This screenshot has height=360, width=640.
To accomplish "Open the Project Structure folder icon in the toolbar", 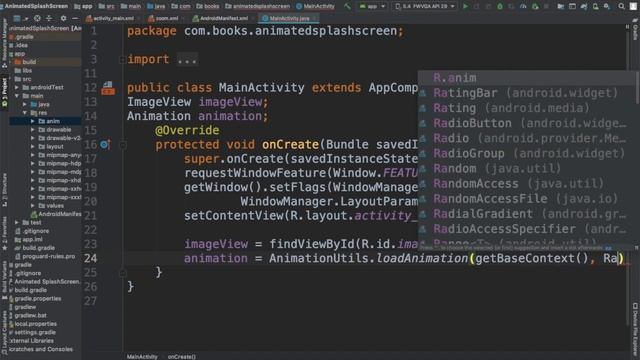I will tap(561, 6).
